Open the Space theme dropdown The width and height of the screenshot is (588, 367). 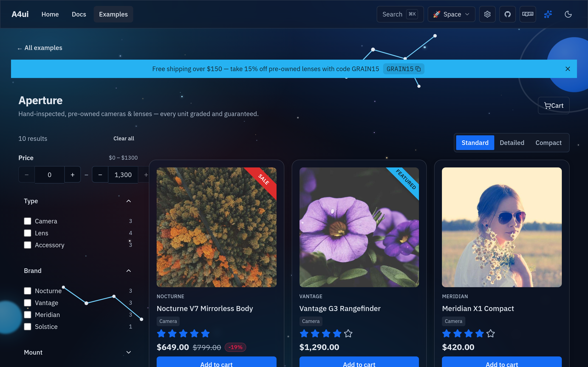(451, 14)
